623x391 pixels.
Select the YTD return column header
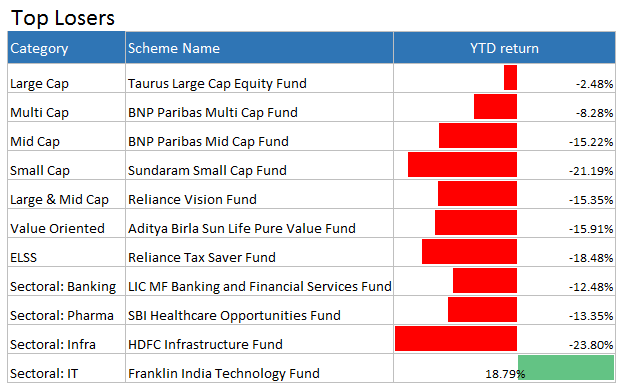[x=504, y=48]
